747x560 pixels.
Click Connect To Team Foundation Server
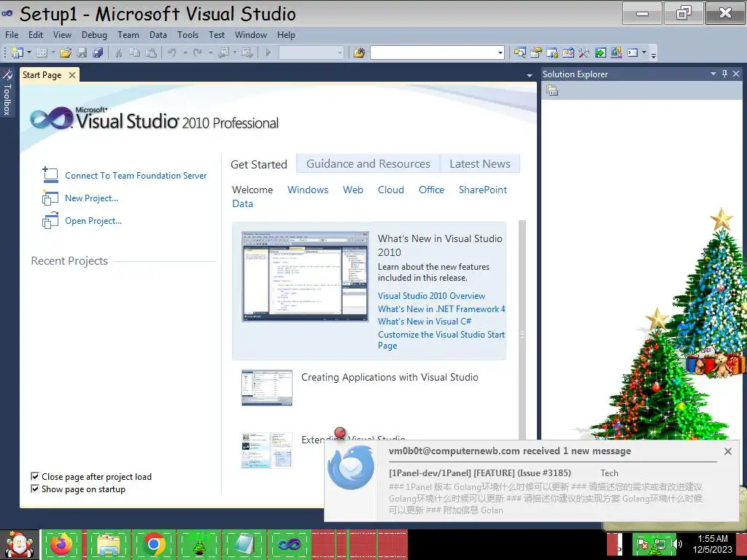point(136,176)
